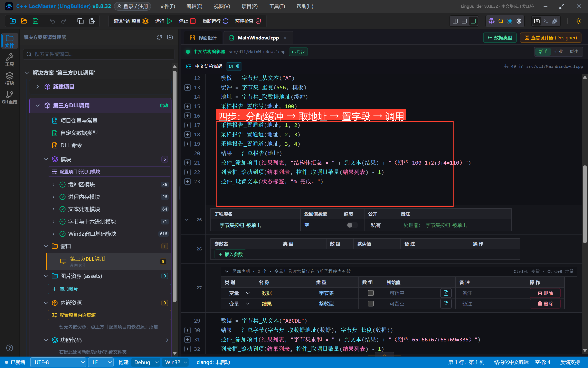Expand the 缓冲区模块 tree item
The image size is (588, 368).
pos(53,184)
